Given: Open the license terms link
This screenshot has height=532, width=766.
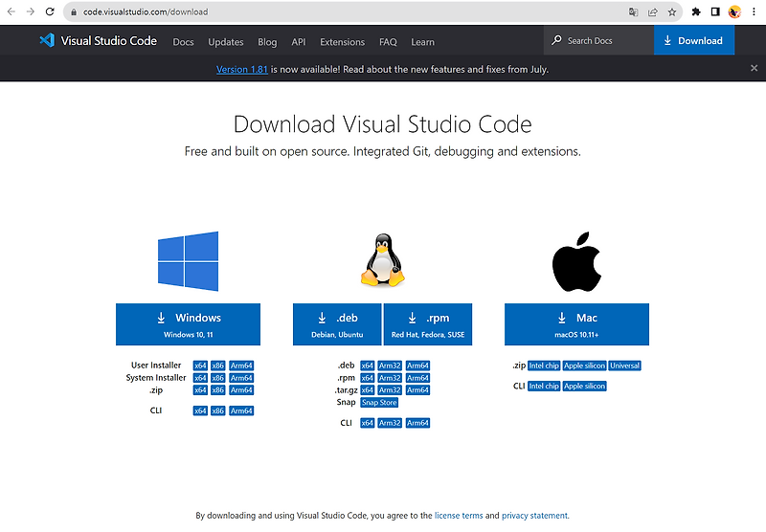Looking at the screenshot, I should coord(459,516).
